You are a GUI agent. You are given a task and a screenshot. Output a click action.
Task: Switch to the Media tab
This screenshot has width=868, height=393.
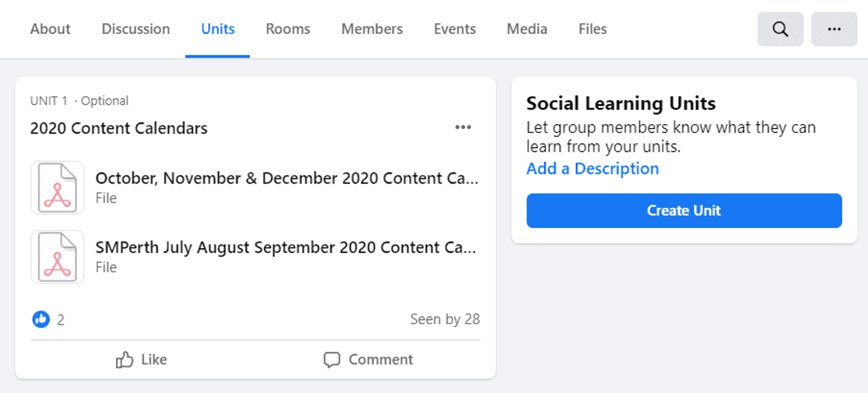pos(527,29)
